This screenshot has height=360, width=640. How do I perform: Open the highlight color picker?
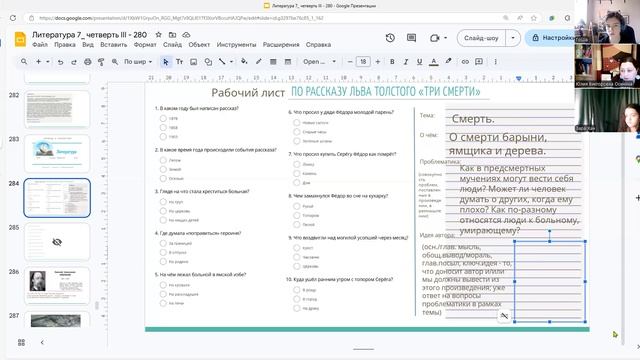pyautogui.click(x=448, y=62)
